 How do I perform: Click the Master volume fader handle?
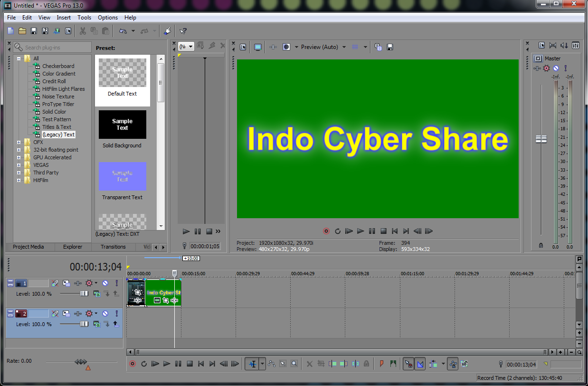[541, 139]
